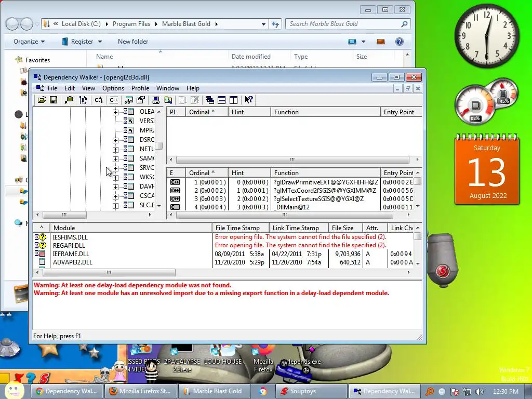The image size is (532, 399).
Task: Click the Save floppy disk icon
Action: [54, 100]
